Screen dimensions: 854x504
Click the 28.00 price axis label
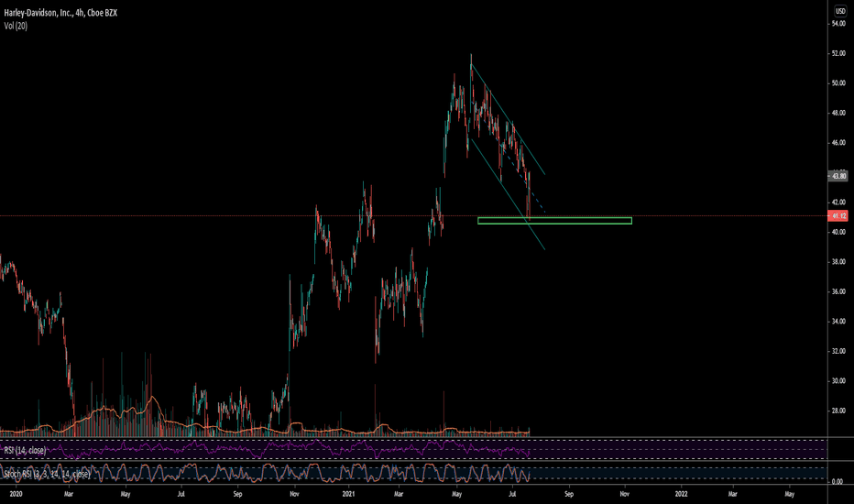[838, 411]
